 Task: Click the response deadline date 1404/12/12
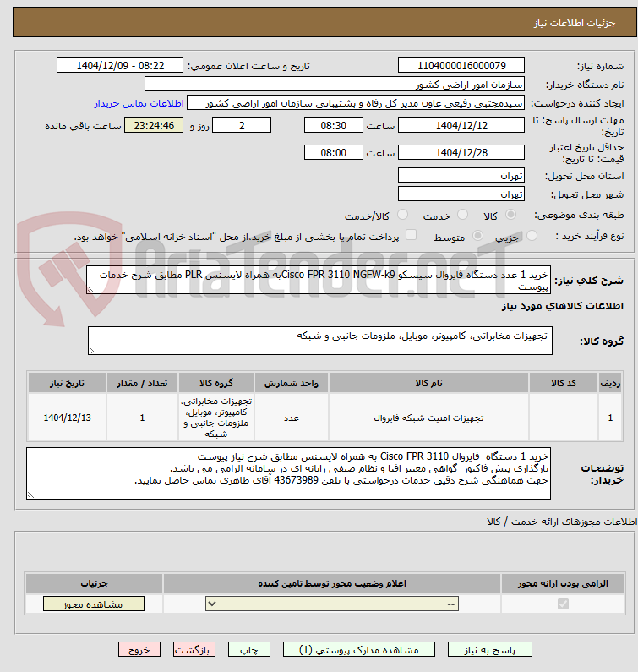click(461, 125)
